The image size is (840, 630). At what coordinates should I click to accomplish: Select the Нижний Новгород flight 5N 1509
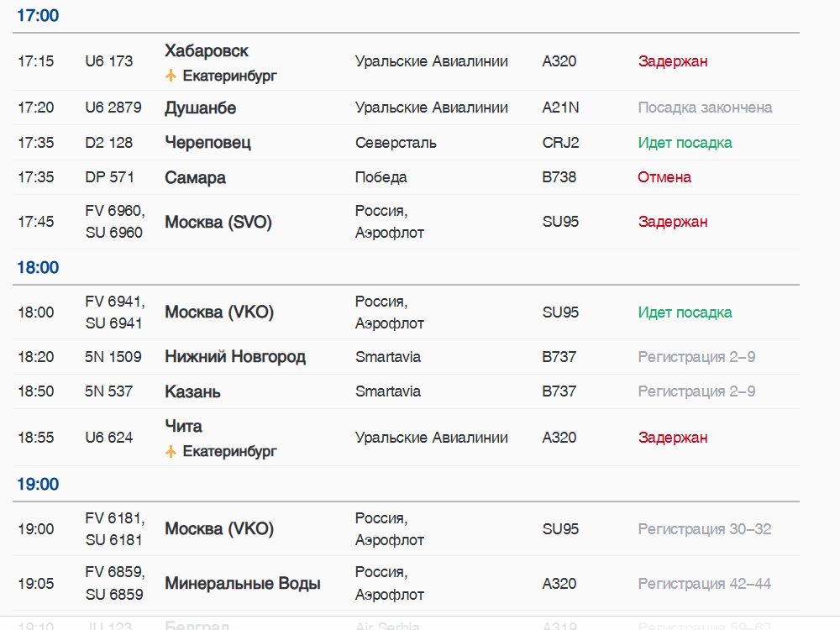tap(406, 357)
